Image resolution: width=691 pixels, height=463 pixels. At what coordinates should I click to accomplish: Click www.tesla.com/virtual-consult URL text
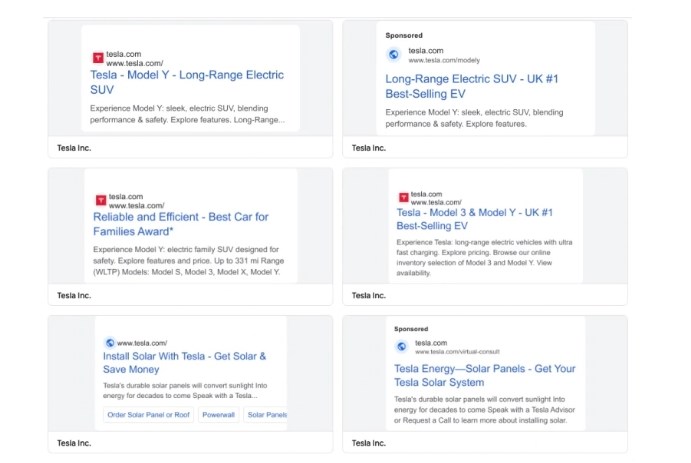457,352
